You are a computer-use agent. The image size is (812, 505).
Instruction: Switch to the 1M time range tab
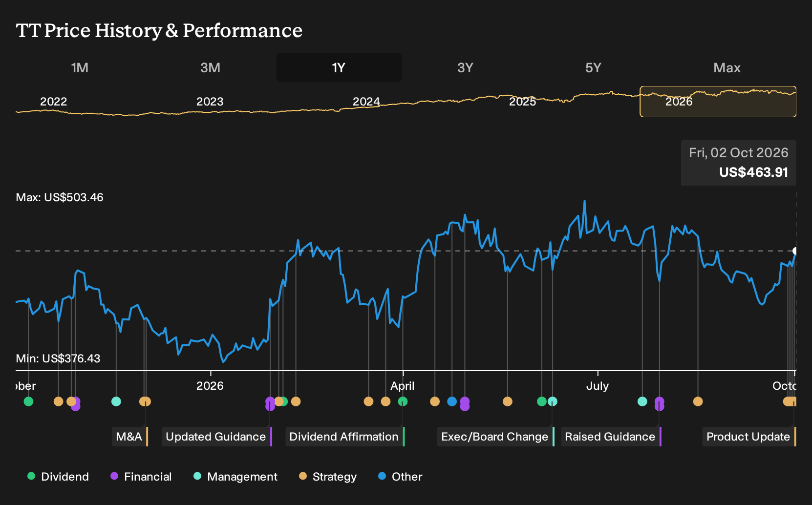(x=80, y=67)
